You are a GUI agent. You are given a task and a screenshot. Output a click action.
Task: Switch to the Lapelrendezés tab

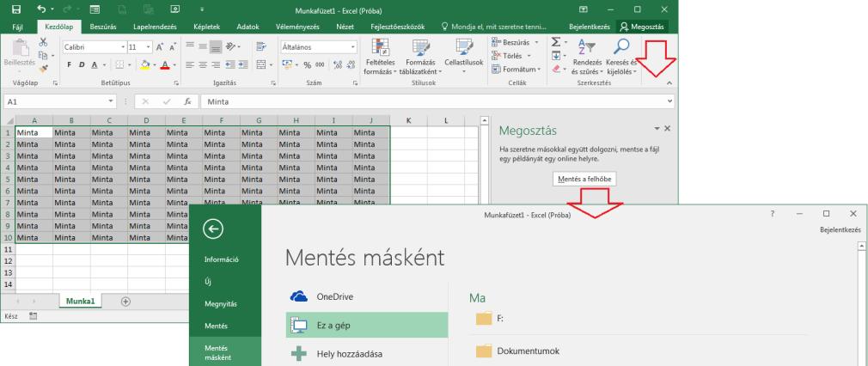tap(155, 27)
